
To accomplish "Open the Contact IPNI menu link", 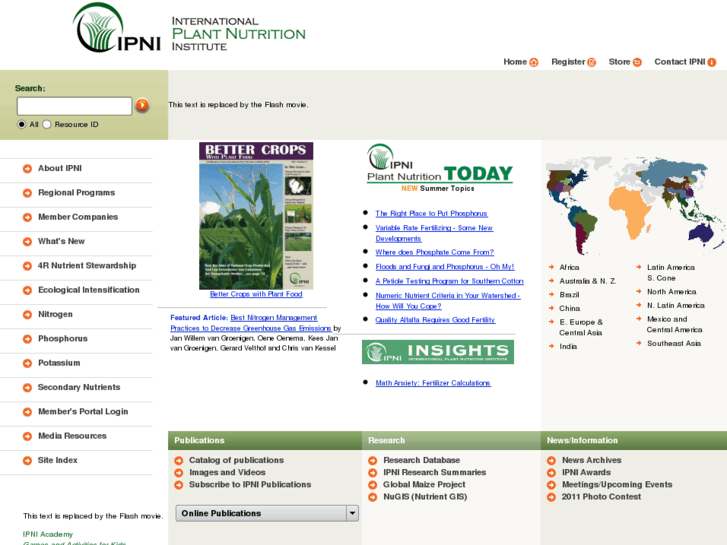I will click(x=680, y=62).
